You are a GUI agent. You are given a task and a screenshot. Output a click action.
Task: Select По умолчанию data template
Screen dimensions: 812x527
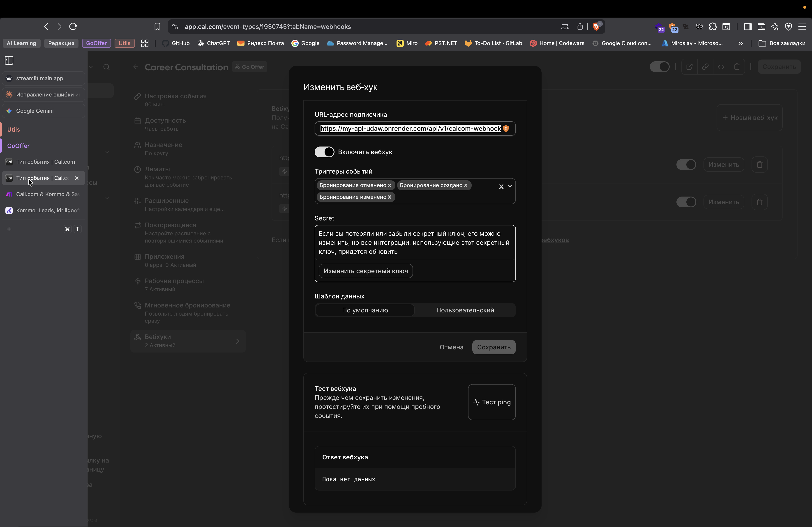(x=365, y=310)
